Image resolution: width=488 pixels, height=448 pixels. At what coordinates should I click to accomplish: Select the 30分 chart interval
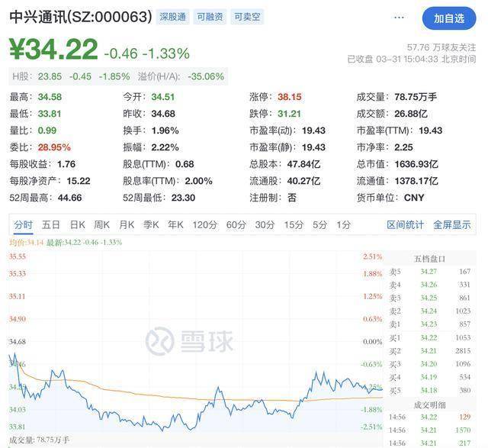tap(265, 224)
